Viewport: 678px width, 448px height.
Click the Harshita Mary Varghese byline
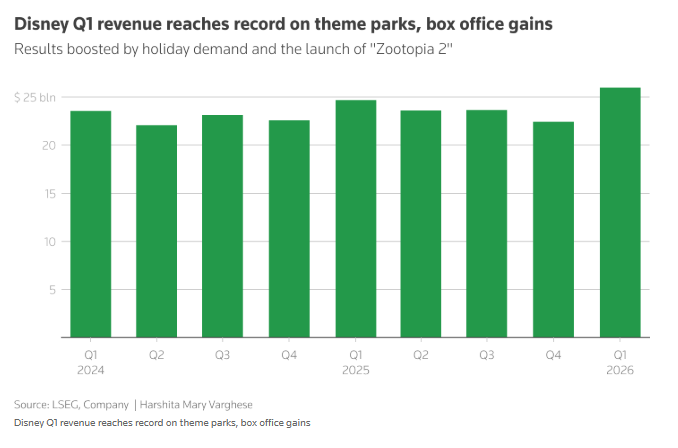click(x=196, y=405)
